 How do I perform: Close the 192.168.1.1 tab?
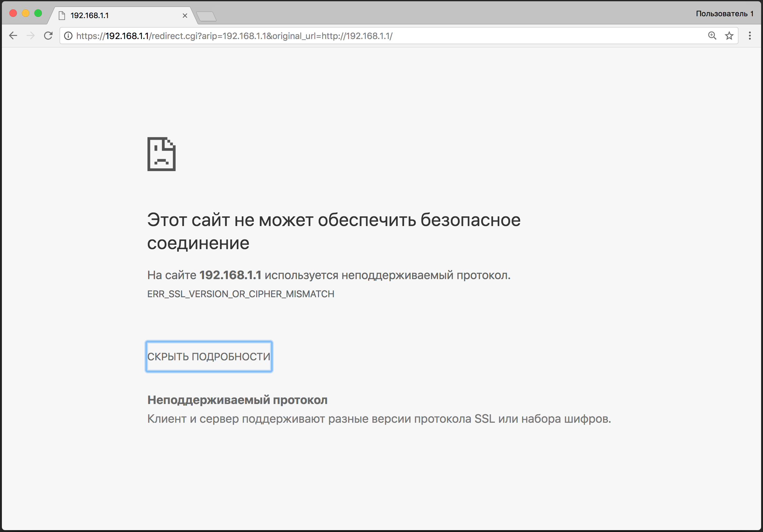pyautogui.click(x=185, y=15)
